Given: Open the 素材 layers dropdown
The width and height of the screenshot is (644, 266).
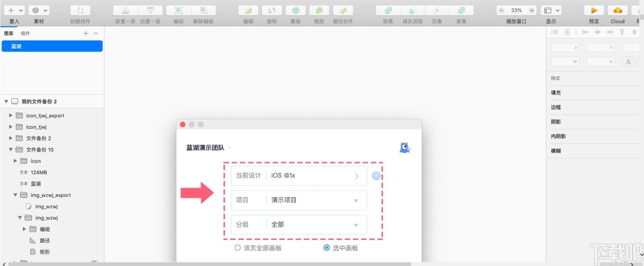Looking at the screenshot, I should click(40, 10).
